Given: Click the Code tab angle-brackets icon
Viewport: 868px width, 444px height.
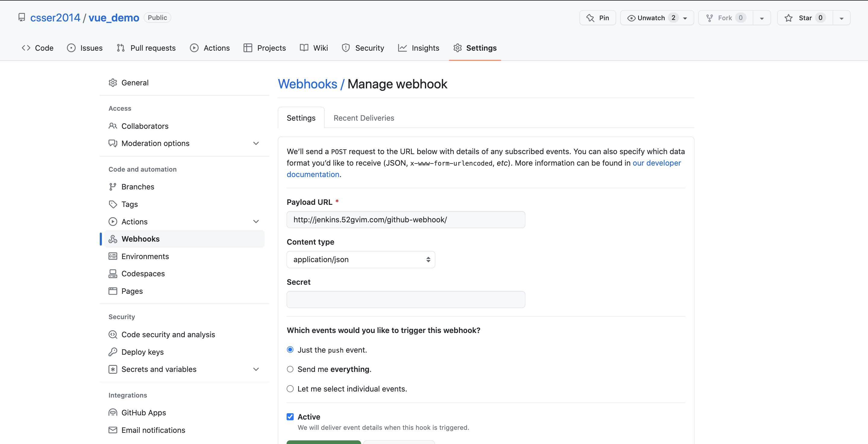Looking at the screenshot, I should point(26,48).
